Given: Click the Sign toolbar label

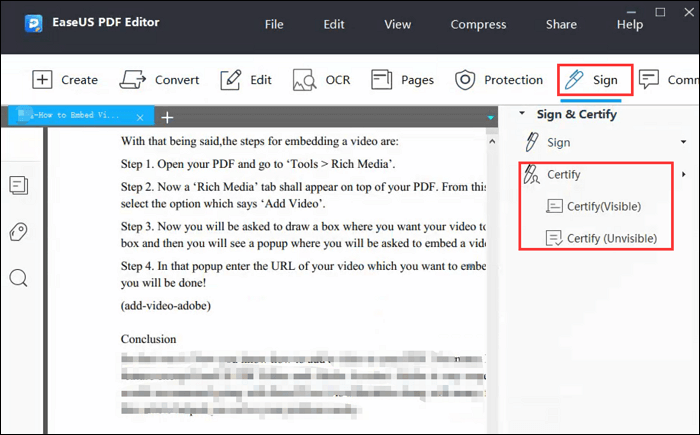Looking at the screenshot, I should 605,80.
